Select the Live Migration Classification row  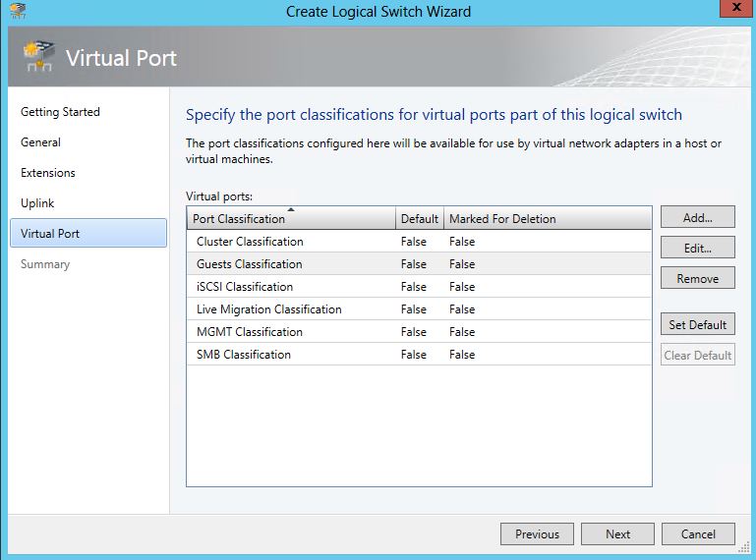(268, 309)
